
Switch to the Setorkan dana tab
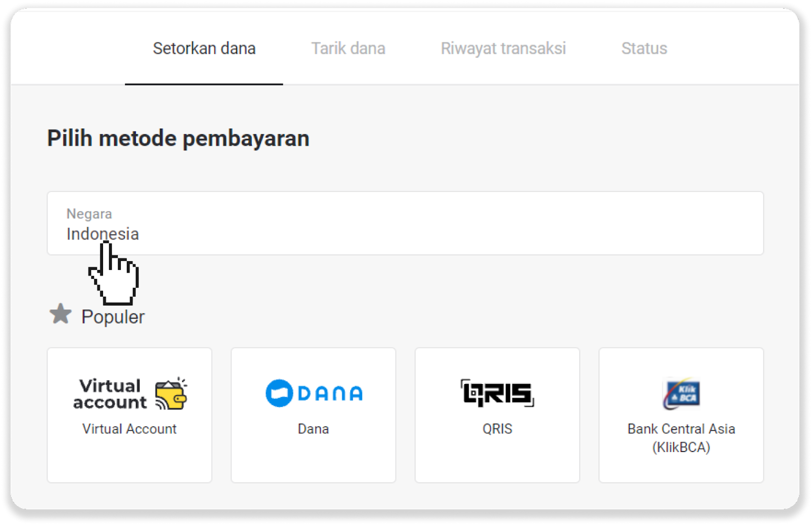click(204, 49)
